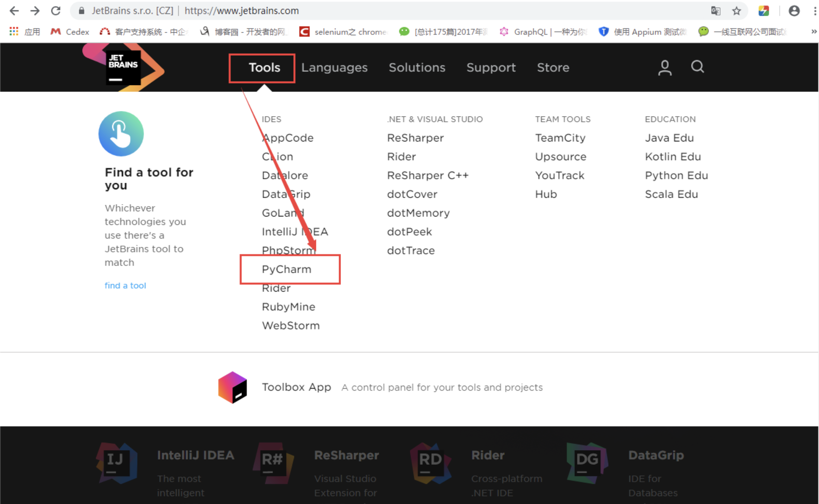Click the JetBrains logo

(x=123, y=67)
